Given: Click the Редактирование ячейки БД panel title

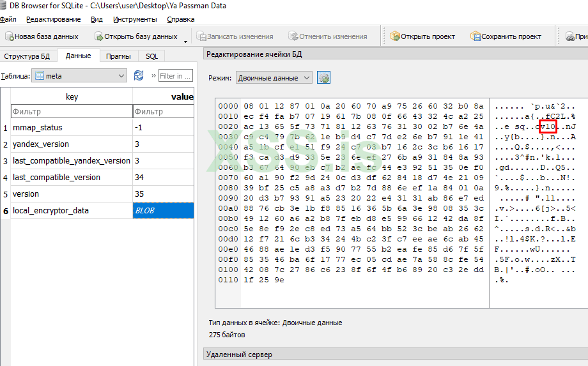Looking at the screenshot, I should coord(254,54).
